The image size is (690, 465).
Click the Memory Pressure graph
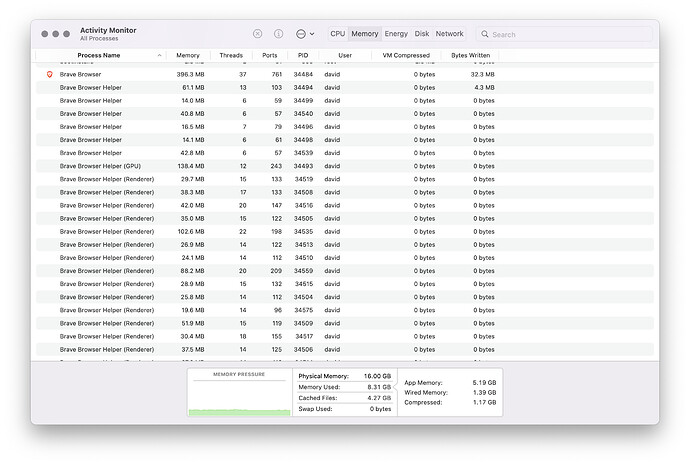[x=240, y=392]
